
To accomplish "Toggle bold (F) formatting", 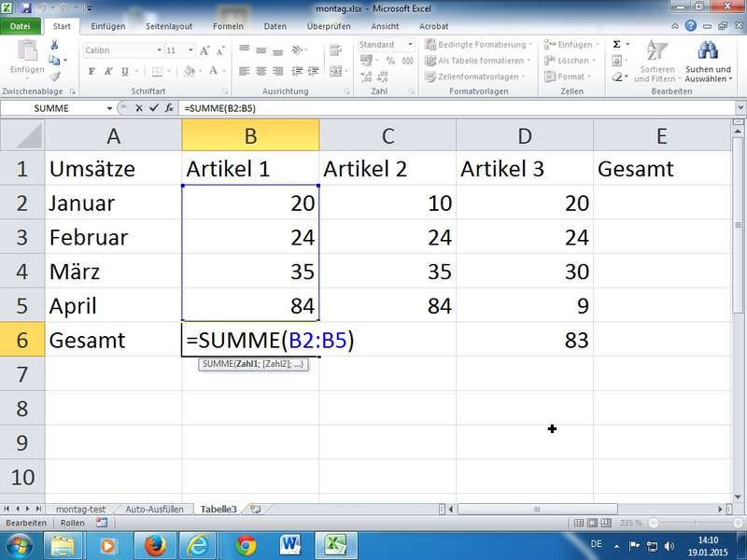I will [92, 71].
